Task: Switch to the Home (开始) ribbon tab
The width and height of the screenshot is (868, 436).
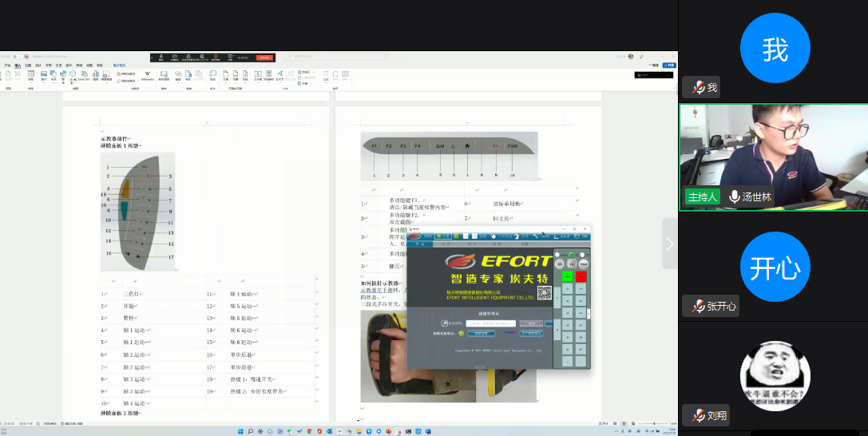Action: [x=8, y=65]
